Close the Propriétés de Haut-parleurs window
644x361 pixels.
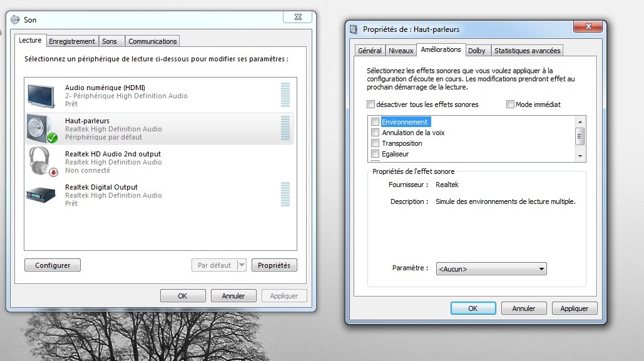[590, 26]
